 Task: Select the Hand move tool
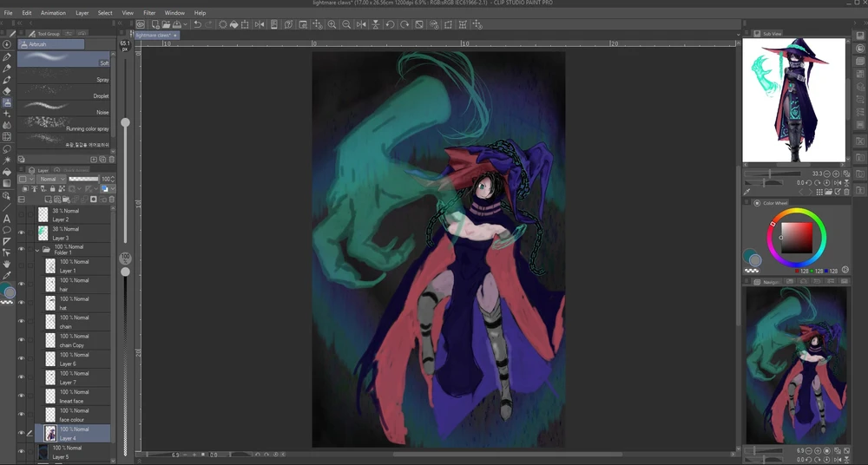pos(7,264)
